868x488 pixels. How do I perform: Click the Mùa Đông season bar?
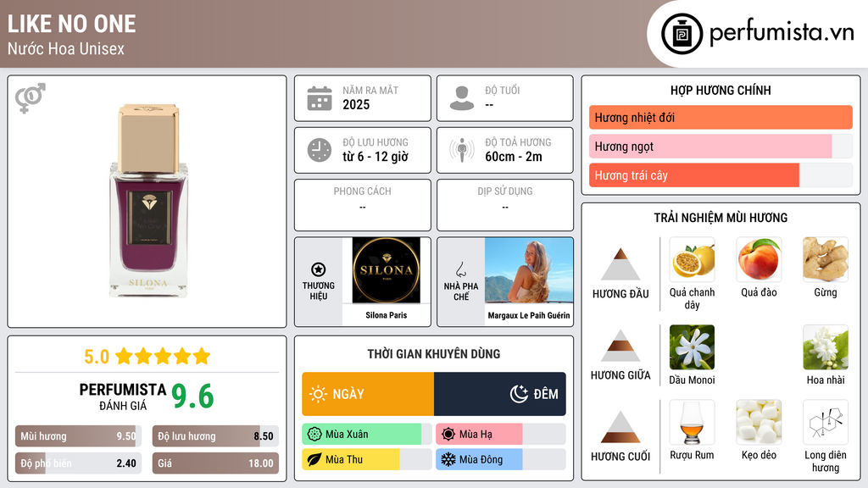click(501, 459)
